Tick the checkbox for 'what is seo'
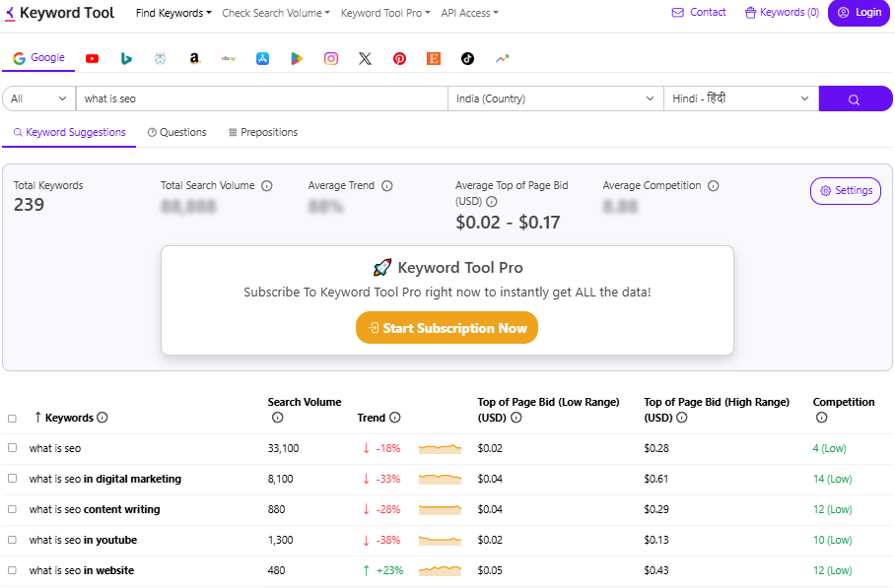Image resolution: width=895 pixels, height=588 pixels. (13, 448)
